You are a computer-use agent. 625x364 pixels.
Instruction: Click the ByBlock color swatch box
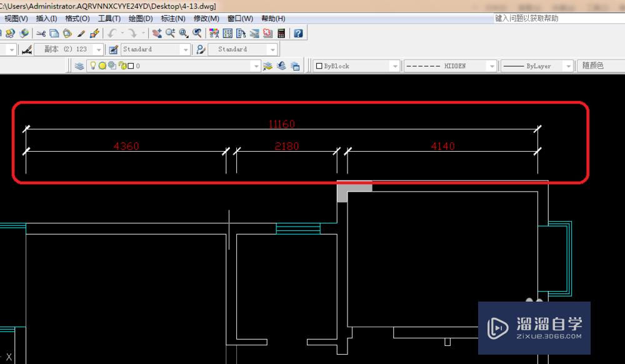(x=319, y=66)
